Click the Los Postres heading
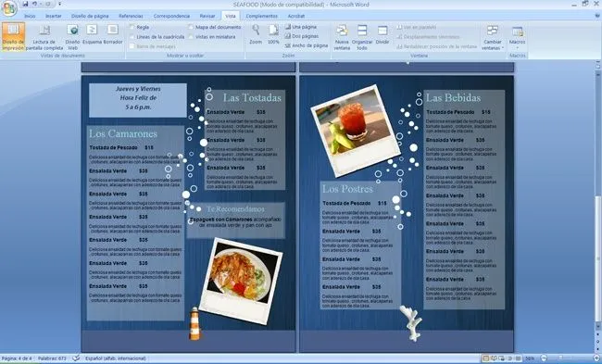The image size is (602, 364). pyautogui.click(x=347, y=189)
